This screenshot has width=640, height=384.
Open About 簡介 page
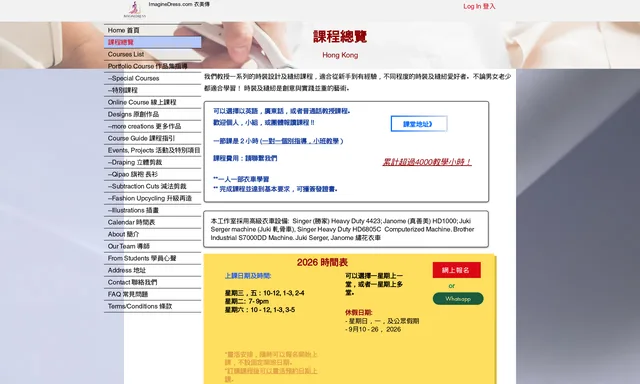click(x=152, y=234)
